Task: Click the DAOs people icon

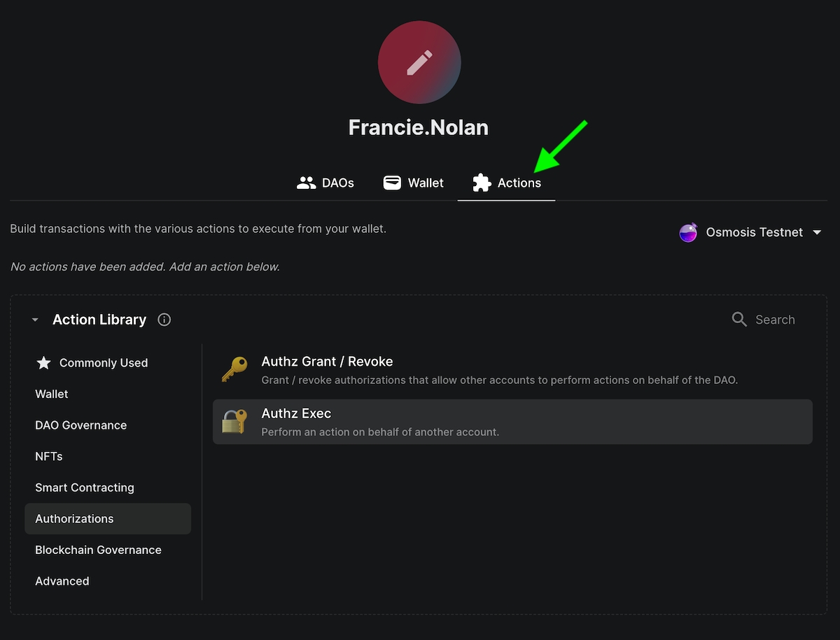Action: pyautogui.click(x=307, y=183)
